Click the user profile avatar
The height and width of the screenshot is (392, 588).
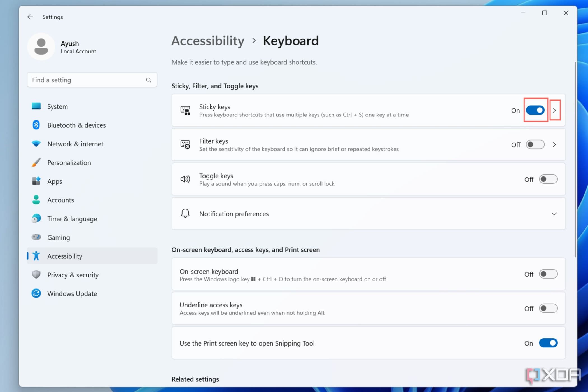tap(41, 47)
